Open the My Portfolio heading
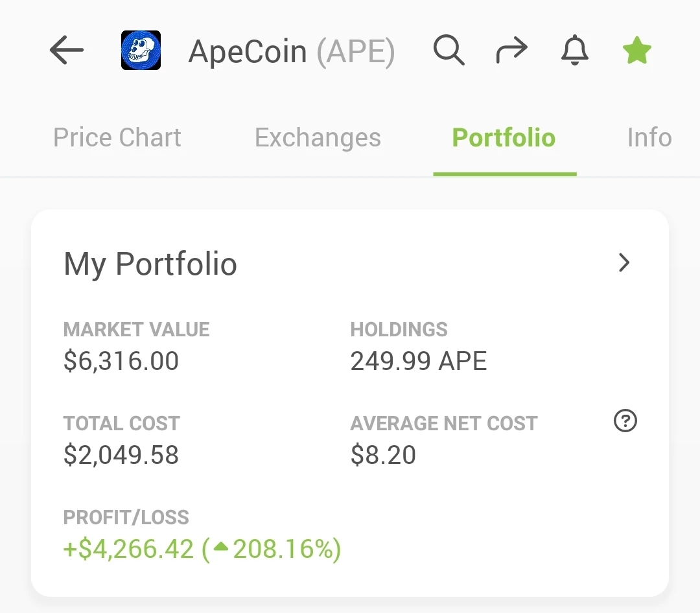This screenshot has height=613, width=700. point(150,264)
